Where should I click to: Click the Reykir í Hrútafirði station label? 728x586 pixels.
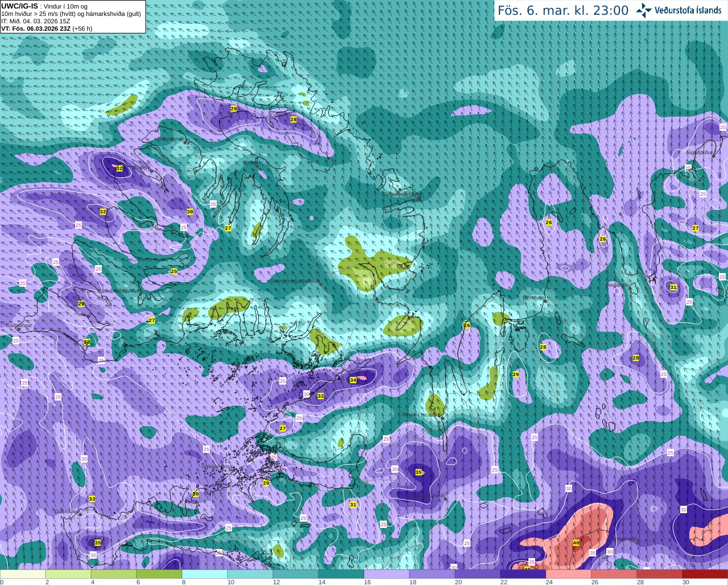click(422, 415)
